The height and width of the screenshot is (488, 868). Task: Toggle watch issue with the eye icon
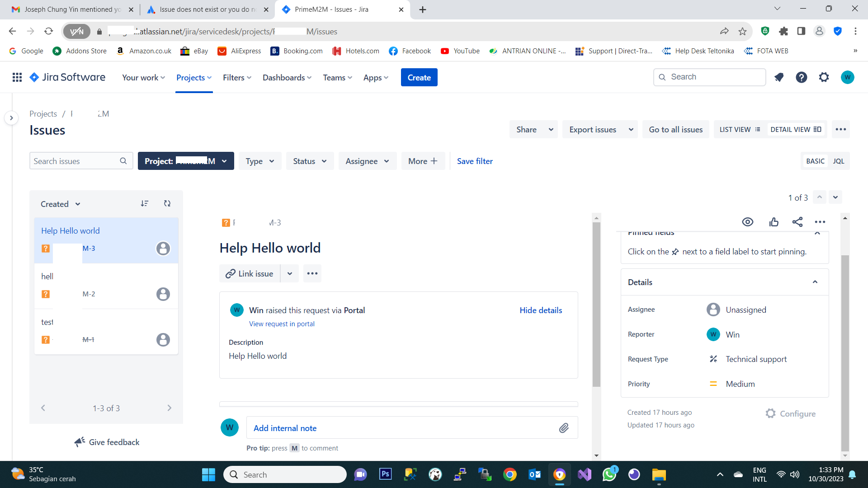[x=747, y=222]
